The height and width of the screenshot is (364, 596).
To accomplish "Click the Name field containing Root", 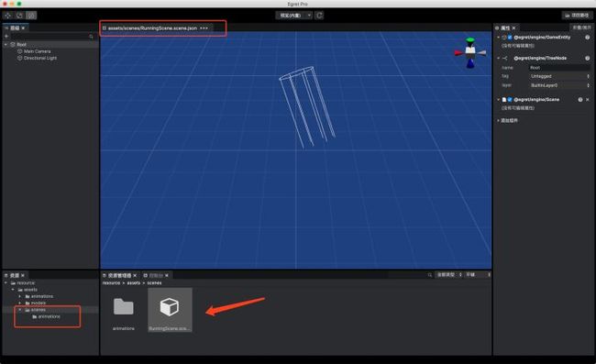I will pyautogui.click(x=559, y=68).
